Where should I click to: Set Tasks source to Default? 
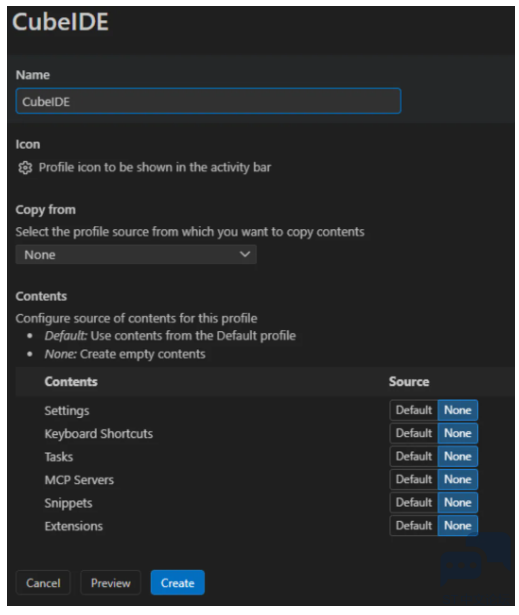point(413,457)
